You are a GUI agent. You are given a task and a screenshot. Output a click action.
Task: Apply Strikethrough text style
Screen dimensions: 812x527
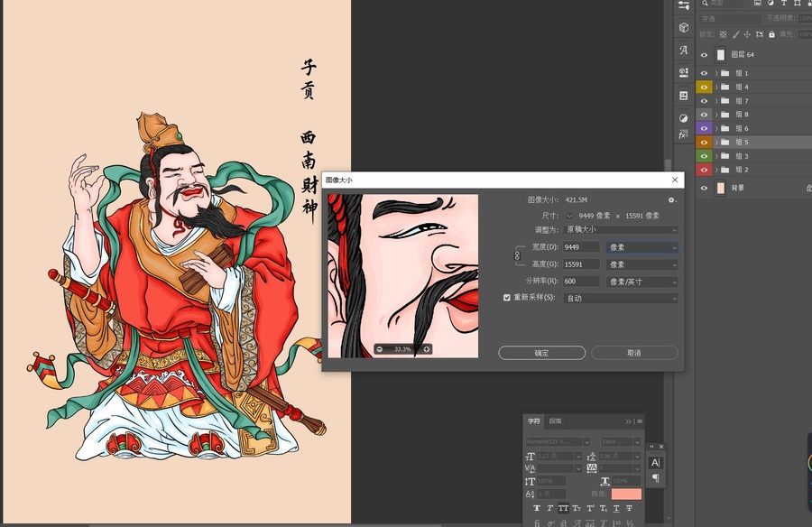click(x=629, y=508)
